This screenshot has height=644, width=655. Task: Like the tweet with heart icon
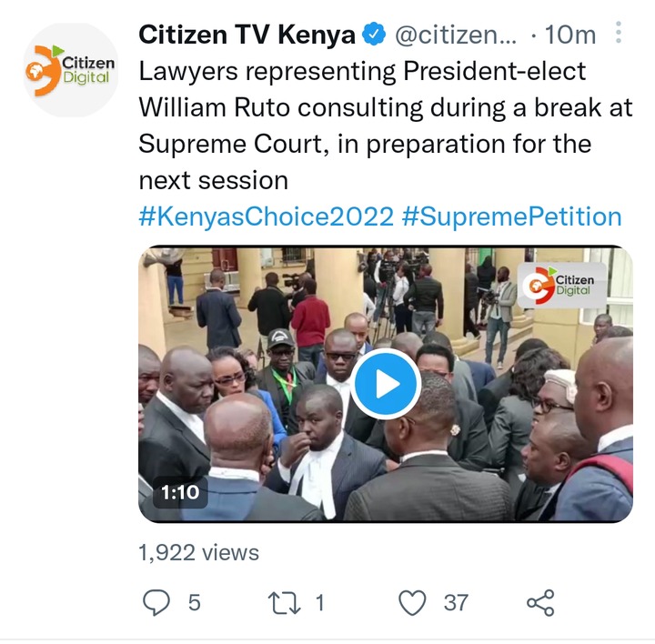pos(412,603)
